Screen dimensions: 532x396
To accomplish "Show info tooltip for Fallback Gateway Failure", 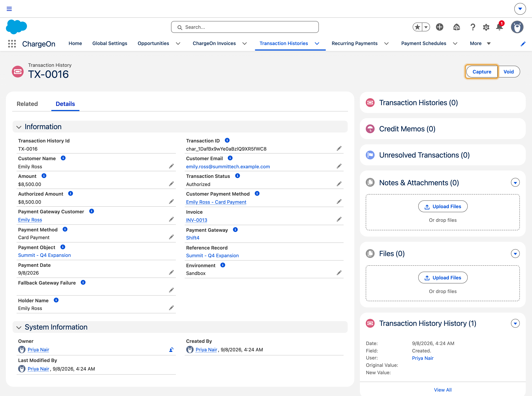I will [83, 282].
